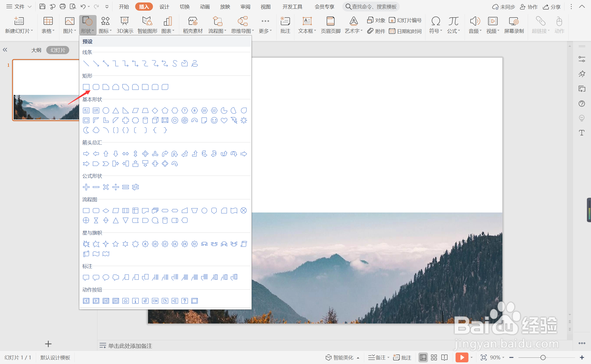
Task: Open the 切换 transitions tab
Action: coord(184,7)
